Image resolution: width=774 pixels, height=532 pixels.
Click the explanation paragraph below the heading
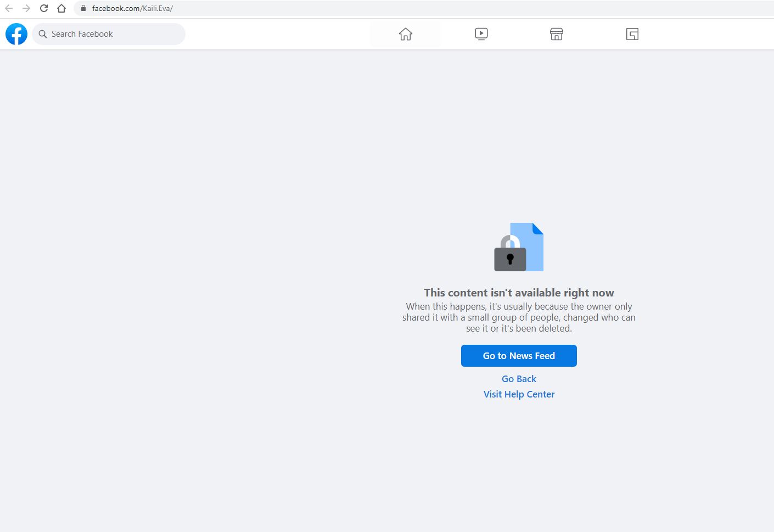[519, 317]
